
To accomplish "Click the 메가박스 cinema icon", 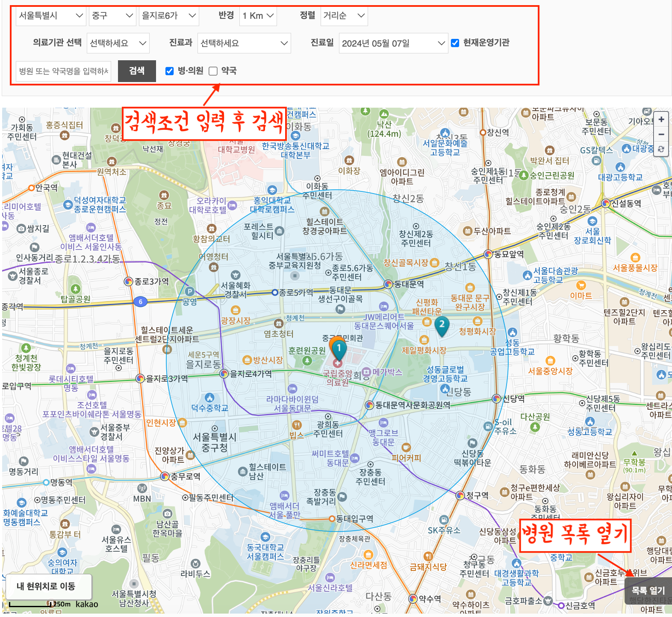I will point(366,372).
